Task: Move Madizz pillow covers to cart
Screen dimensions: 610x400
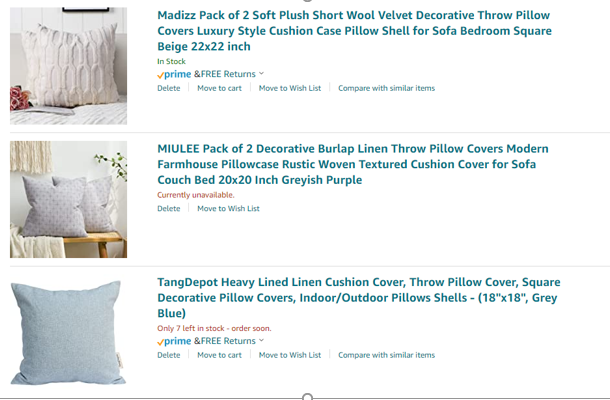Action: 219,88
